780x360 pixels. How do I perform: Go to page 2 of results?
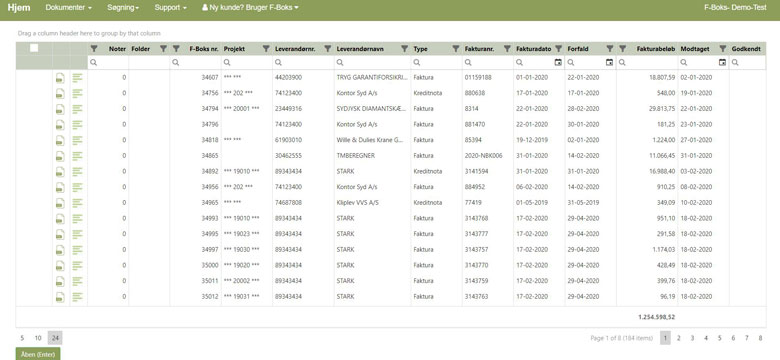click(679, 338)
